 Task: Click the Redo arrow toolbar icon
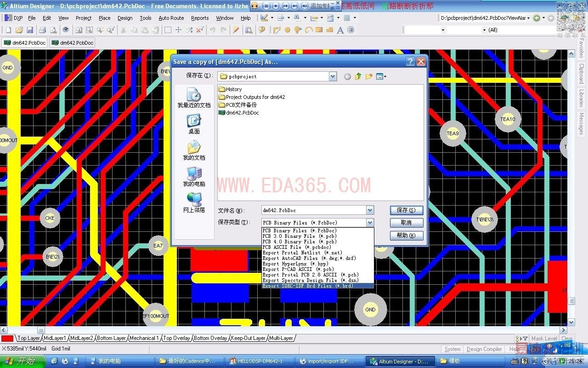[x=224, y=30]
